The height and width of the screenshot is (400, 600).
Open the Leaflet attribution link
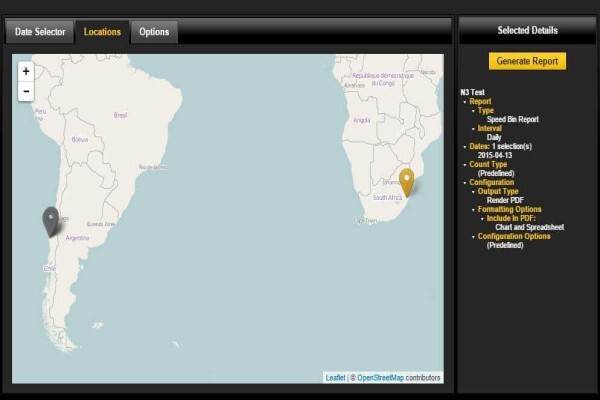[335, 378]
